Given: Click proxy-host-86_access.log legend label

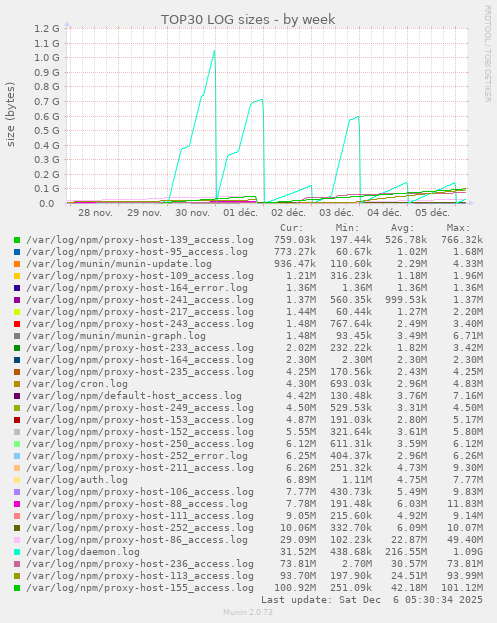Looking at the screenshot, I should click(137, 540).
